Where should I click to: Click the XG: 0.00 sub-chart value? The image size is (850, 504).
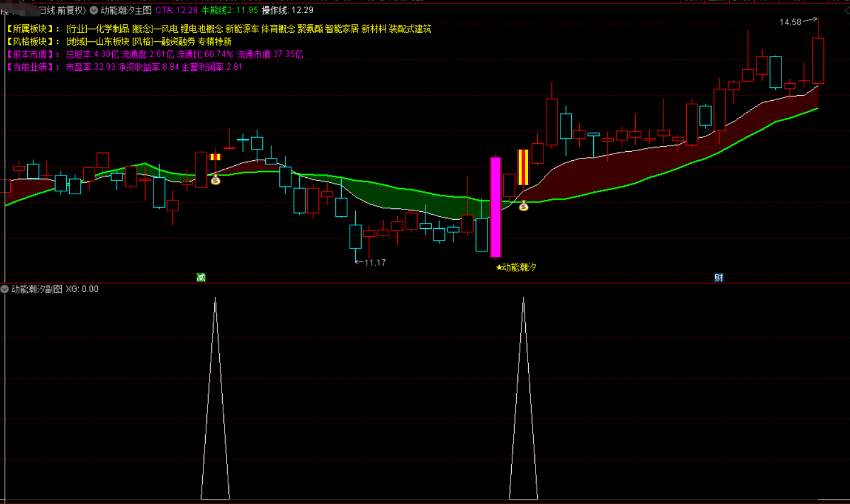point(82,289)
